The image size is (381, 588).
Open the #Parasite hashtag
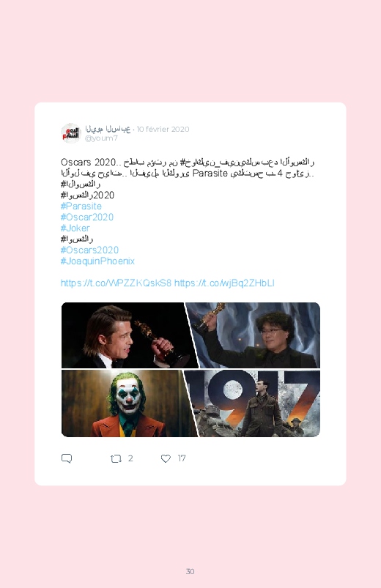(81, 206)
